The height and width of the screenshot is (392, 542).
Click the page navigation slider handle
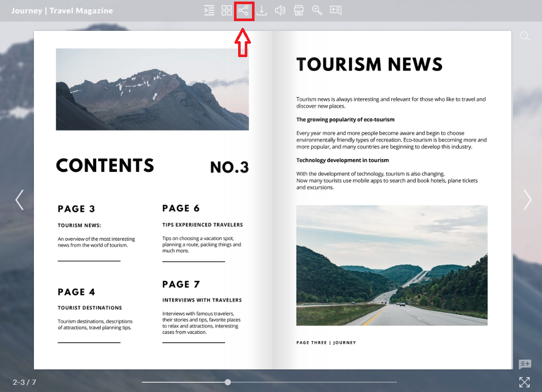coord(227,382)
